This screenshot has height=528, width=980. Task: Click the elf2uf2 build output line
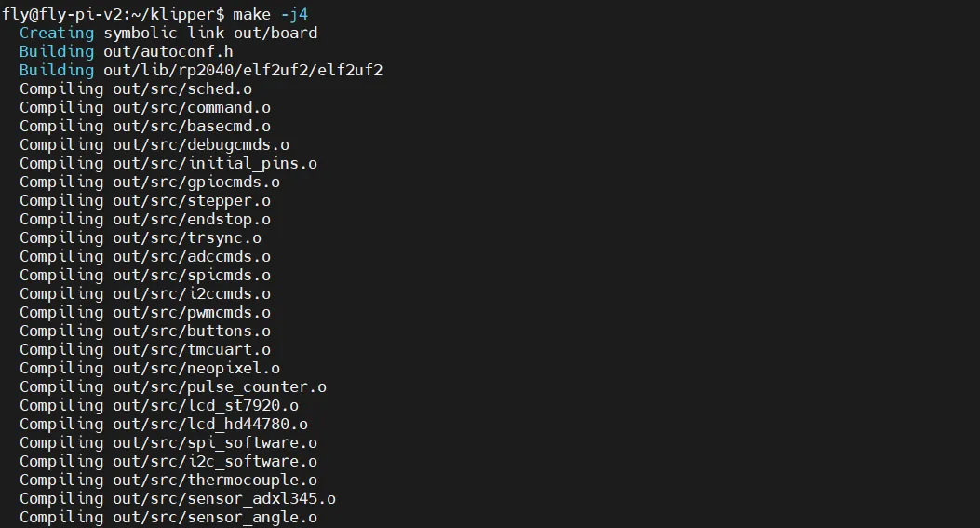tap(201, 70)
